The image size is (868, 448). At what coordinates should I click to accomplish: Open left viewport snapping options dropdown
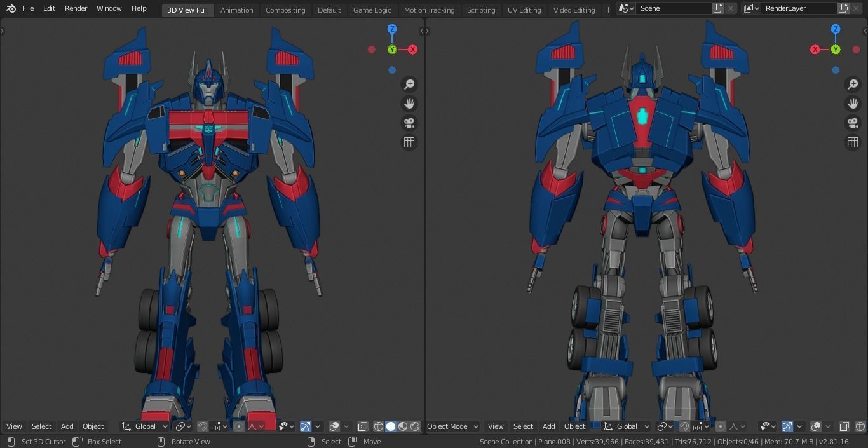(220, 426)
